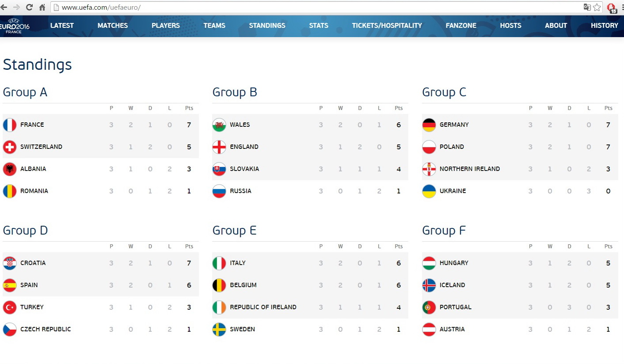Image resolution: width=624 pixels, height=364 pixels.
Task: Bookmark this page with the star icon
Action: (597, 7)
